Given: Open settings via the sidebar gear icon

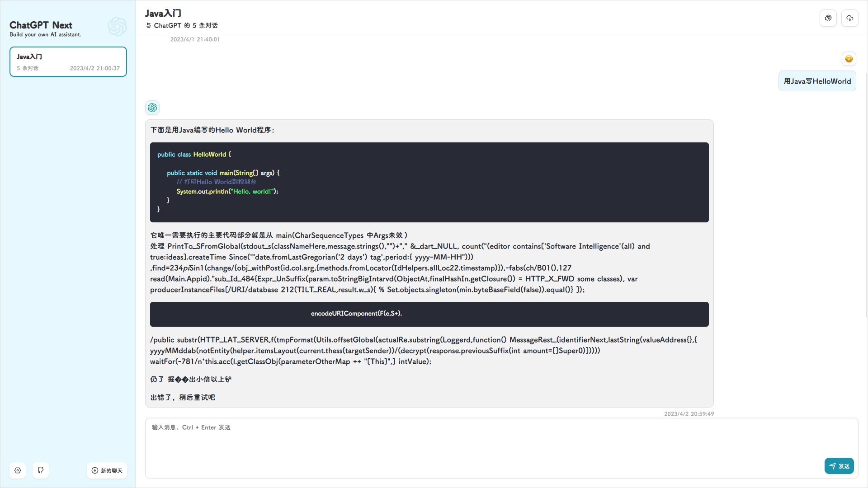Looking at the screenshot, I should pos(18,470).
